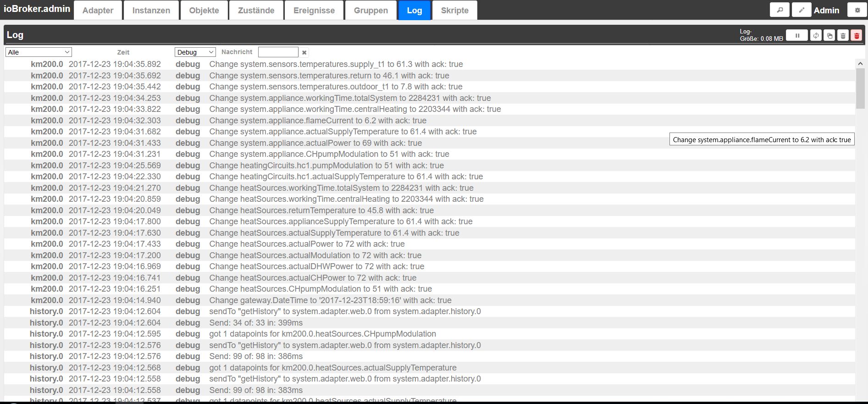Click the timestamp 19:04:12.595
This screenshot has width=868, height=404.
115,334
